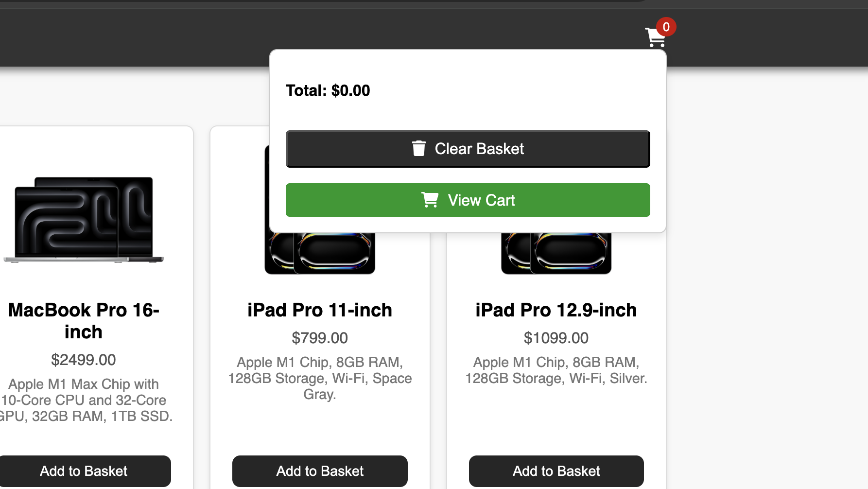Add the iPad Pro 11-inch to basket
The width and height of the screenshot is (868, 489).
(319, 471)
